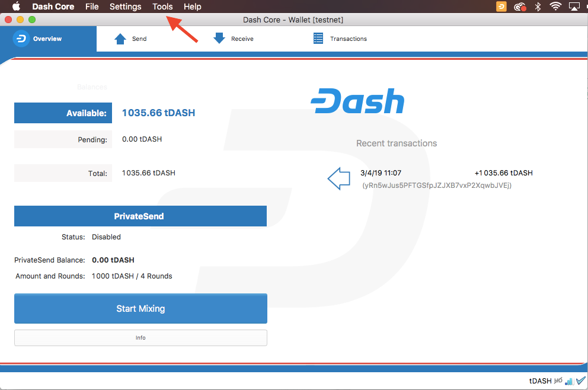Open the Creative Cloud menu bar icon

tap(520, 7)
